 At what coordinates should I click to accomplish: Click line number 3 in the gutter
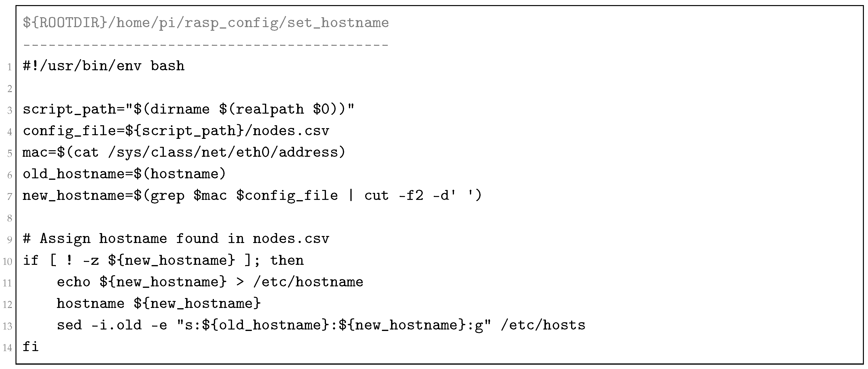coord(9,110)
